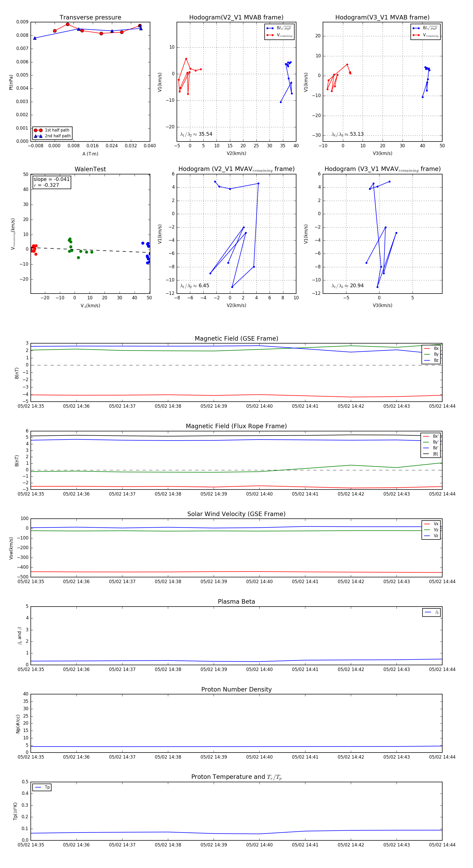Click the "Bz'" flux rope legend entry
The width and height of the screenshot is (473, 868).
[431, 448]
